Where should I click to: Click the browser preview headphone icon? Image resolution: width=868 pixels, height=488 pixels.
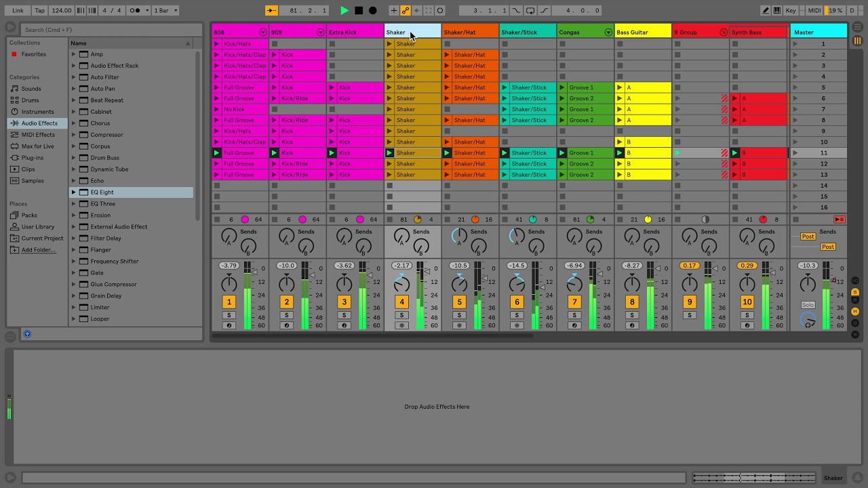point(27,334)
